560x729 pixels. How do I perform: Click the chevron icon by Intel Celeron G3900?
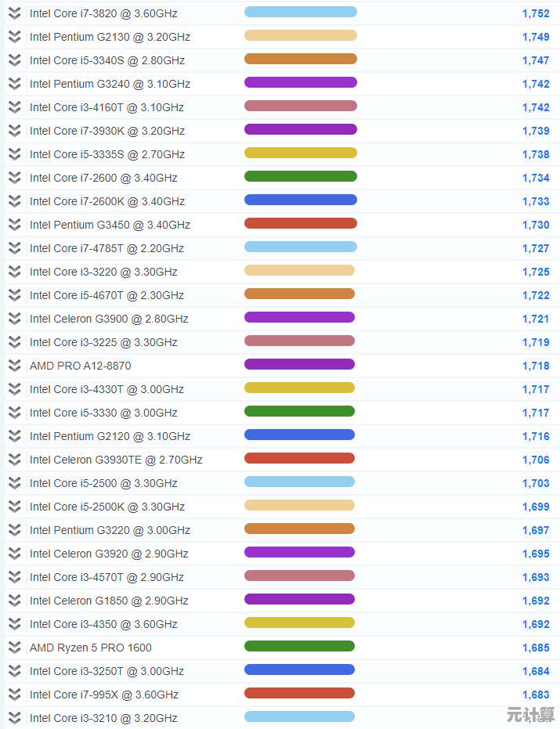tap(14, 319)
